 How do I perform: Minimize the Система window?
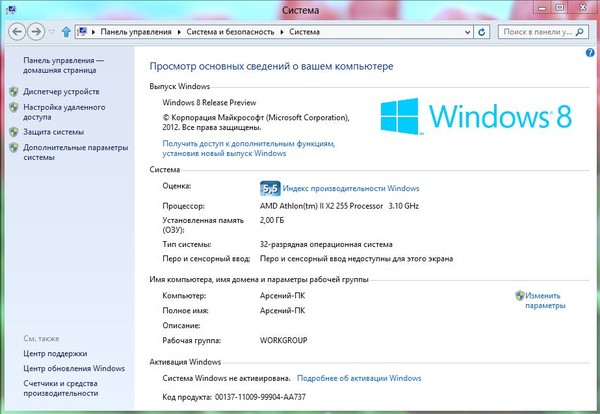542,7
